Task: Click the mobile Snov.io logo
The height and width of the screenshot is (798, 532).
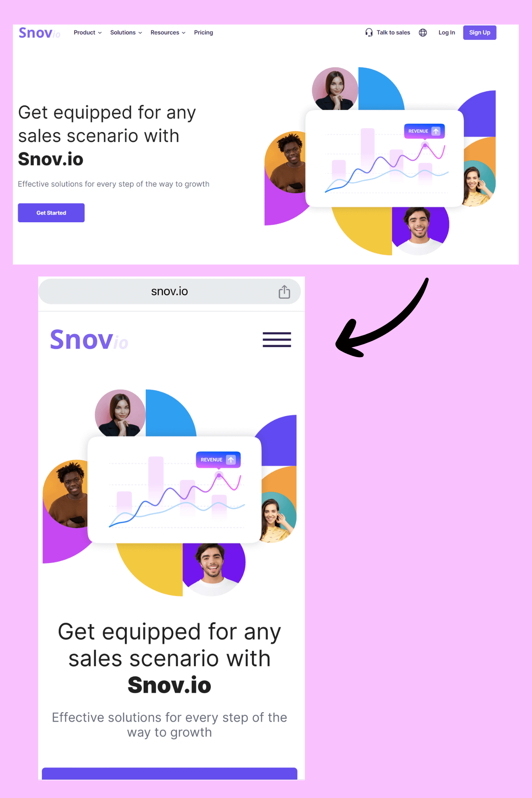Action: [89, 340]
